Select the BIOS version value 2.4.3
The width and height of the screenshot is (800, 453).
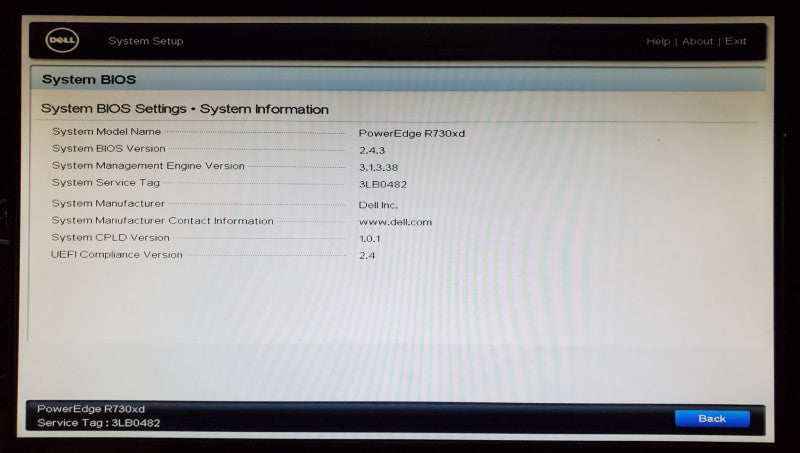pyautogui.click(x=372, y=150)
